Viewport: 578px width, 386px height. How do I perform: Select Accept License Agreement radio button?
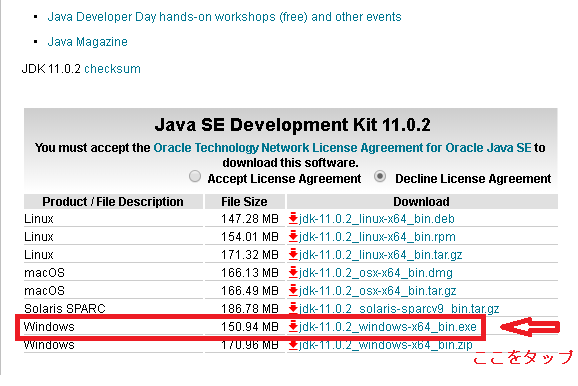click(x=195, y=177)
